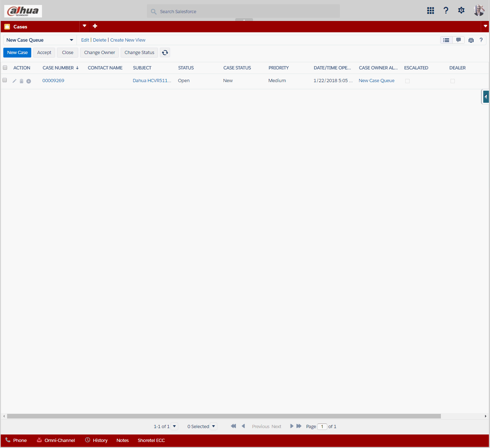Click the plus icon in case 00009269 row

[29, 81]
